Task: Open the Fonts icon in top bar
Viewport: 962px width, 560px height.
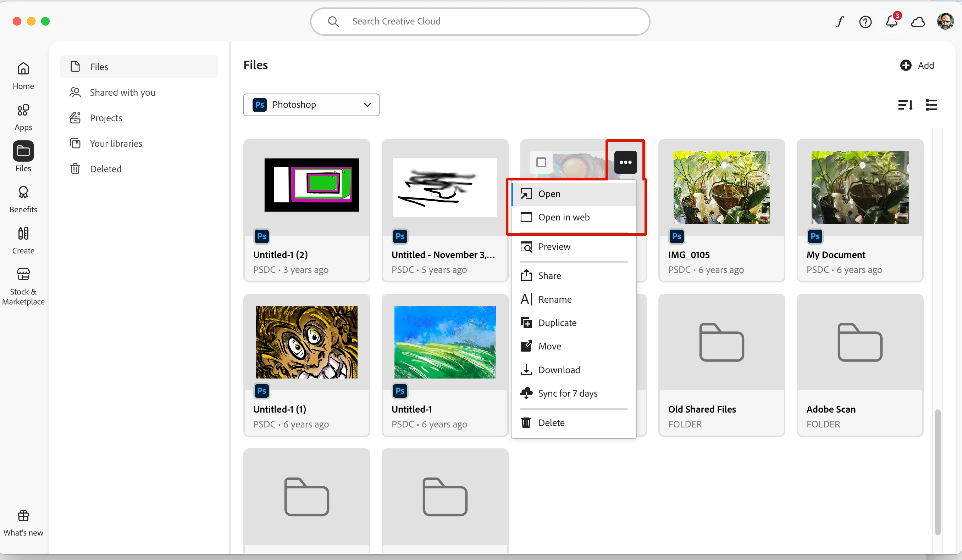Action: click(840, 22)
